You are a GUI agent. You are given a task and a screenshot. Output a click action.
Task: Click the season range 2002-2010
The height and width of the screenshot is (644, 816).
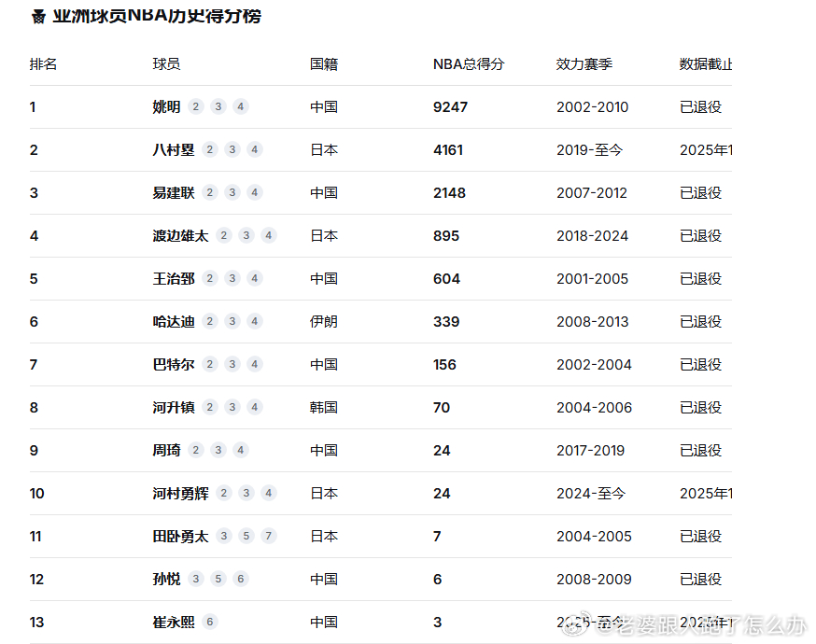[592, 106]
